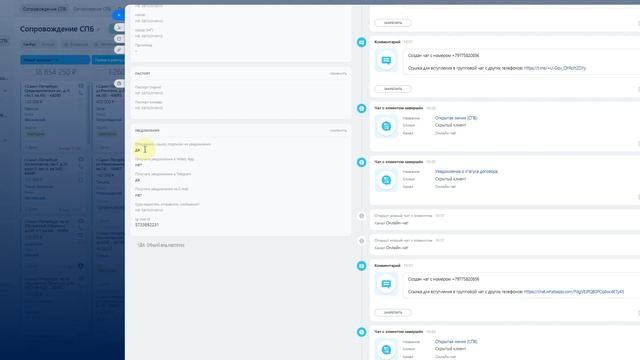Viewport: 640px width, 360px height.
Task: Click the 'нет' value for E-mail notifications
Action: 138,195
